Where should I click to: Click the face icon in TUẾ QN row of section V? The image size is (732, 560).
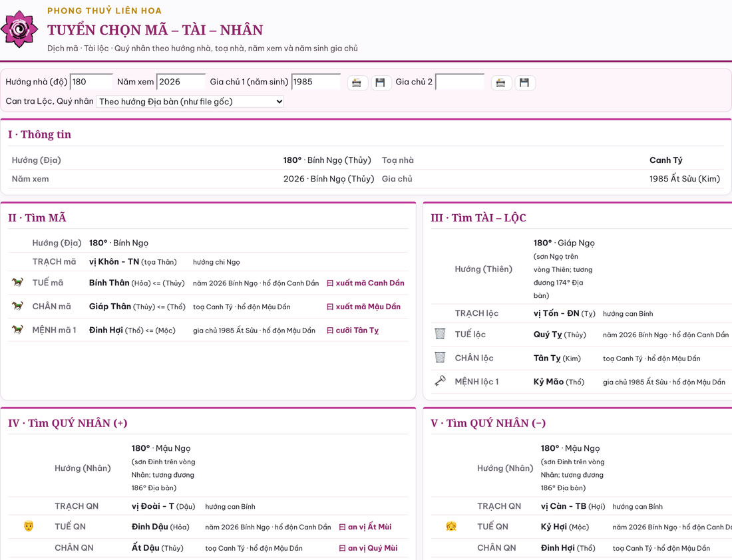point(451,526)
